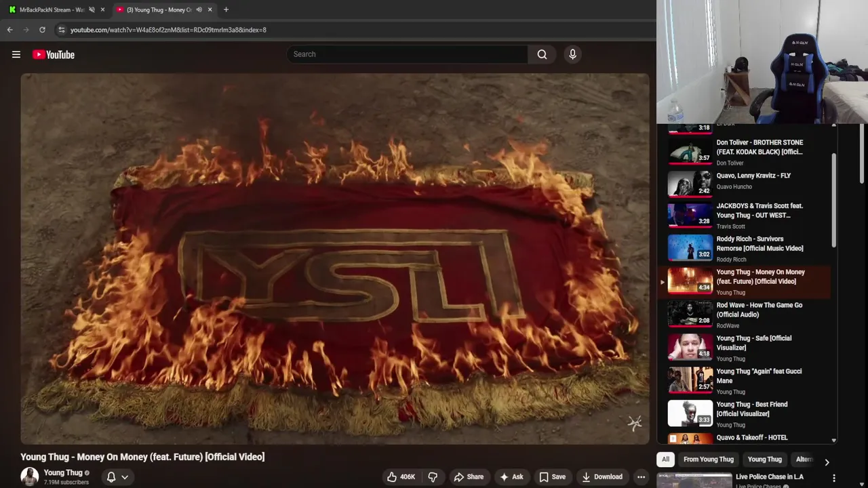
Task: Select the current Money On Money playlist item
Action: click(x=746, y=282)
